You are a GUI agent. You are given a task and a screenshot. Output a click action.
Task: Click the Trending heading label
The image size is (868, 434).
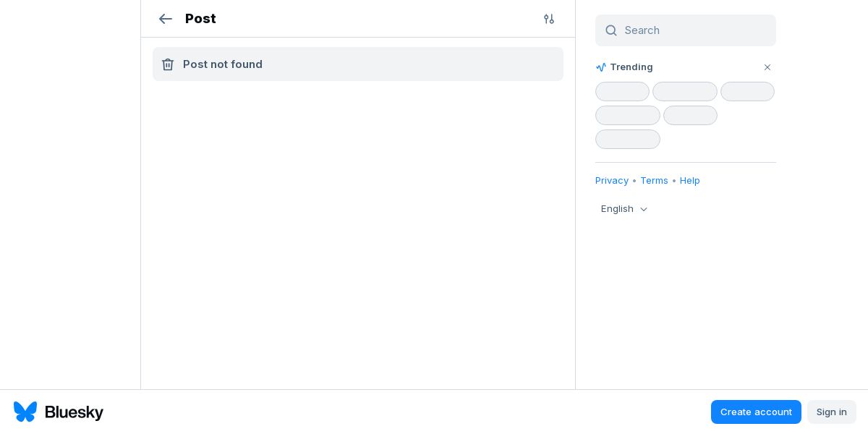point(631,67)
